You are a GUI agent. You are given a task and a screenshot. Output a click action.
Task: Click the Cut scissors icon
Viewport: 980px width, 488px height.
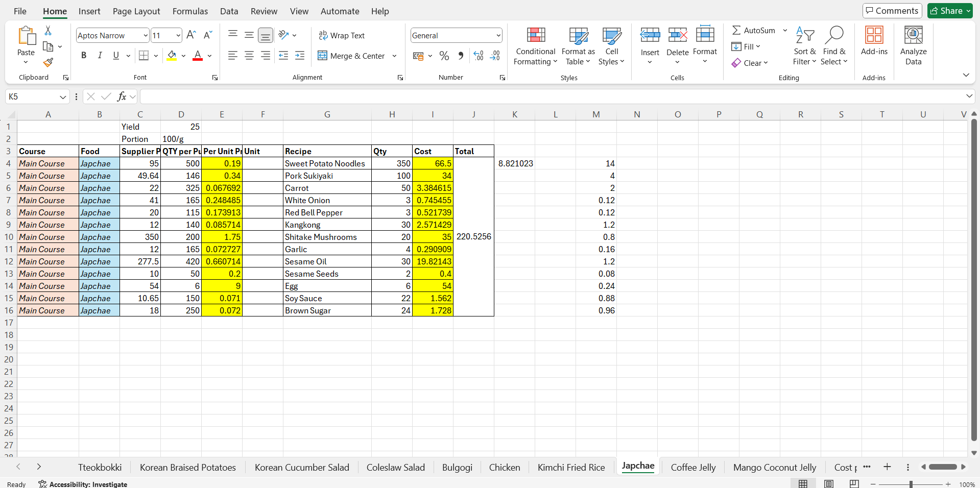[48, 31]
